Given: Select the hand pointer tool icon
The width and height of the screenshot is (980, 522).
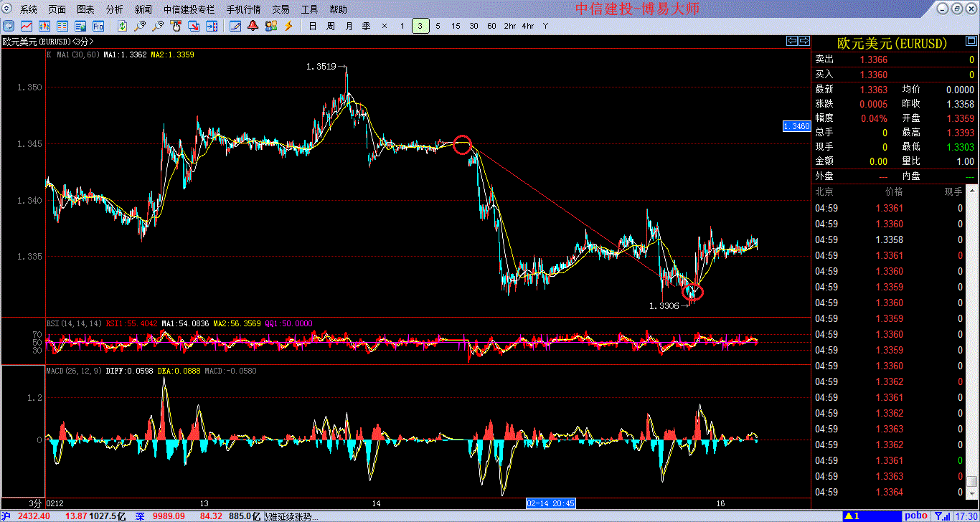Looking at the screenshot, I should (x=176, y=26).
